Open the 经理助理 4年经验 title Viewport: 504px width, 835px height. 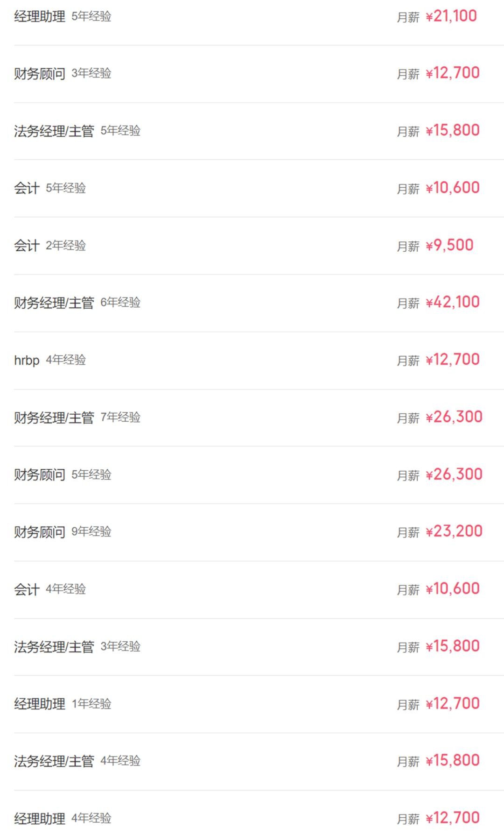pos(40,819)
